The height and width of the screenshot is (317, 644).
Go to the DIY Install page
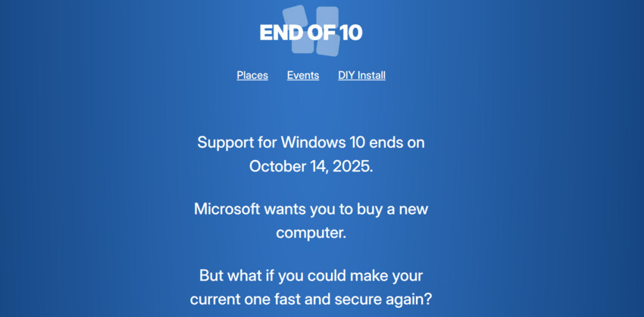click(x=361, y=75)
